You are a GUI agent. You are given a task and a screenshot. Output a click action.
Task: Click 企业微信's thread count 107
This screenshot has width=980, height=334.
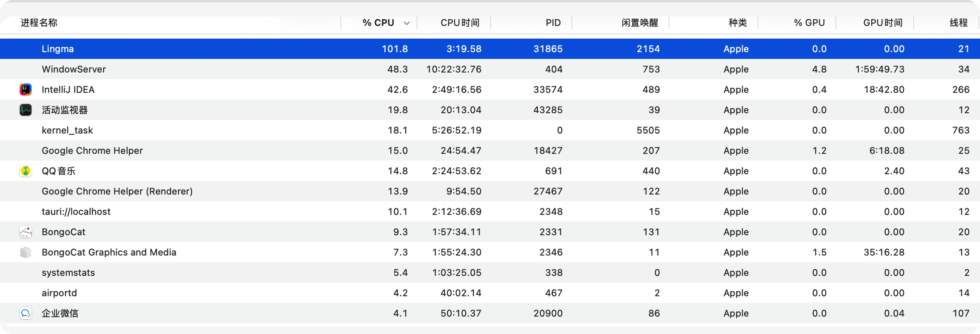click(961, 313)
